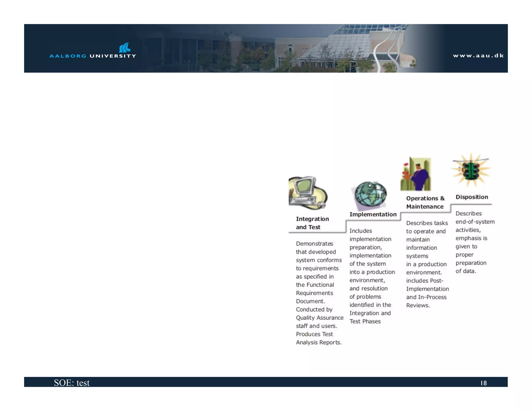Click the SOE: test footer text
The height and width of the screenshot is (411, 532).
(x=72, y=383)
